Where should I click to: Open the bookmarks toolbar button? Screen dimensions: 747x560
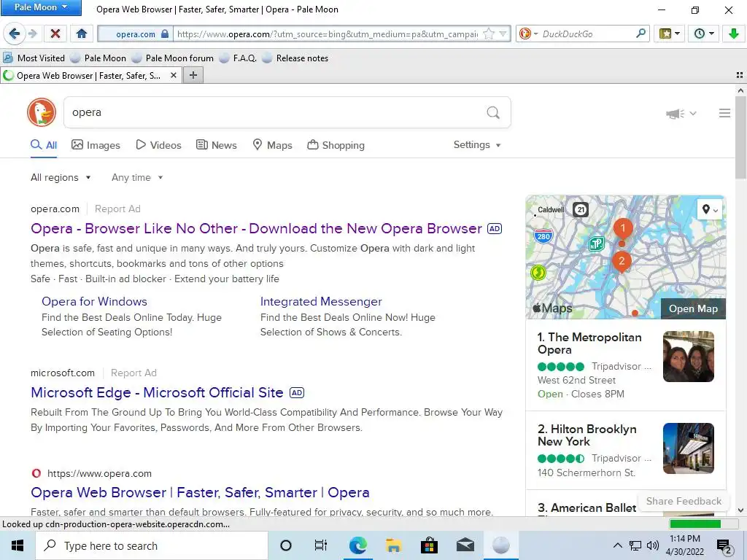pos(670,34)
